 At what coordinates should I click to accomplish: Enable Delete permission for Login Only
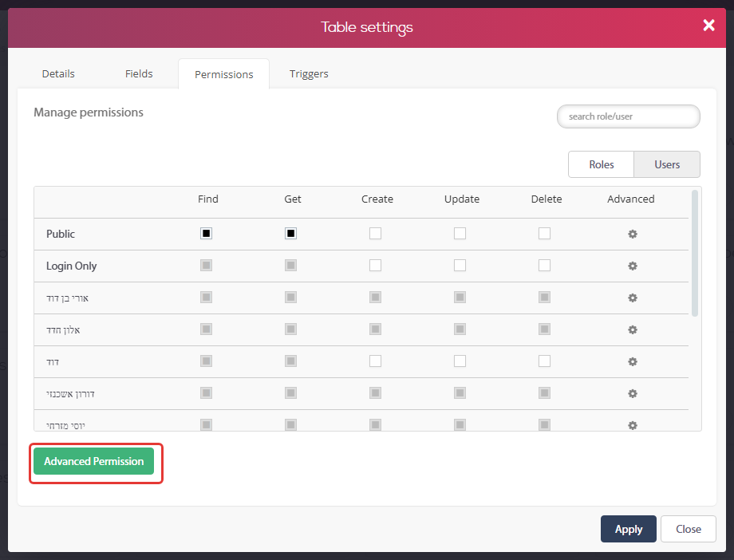pos(544,265)
